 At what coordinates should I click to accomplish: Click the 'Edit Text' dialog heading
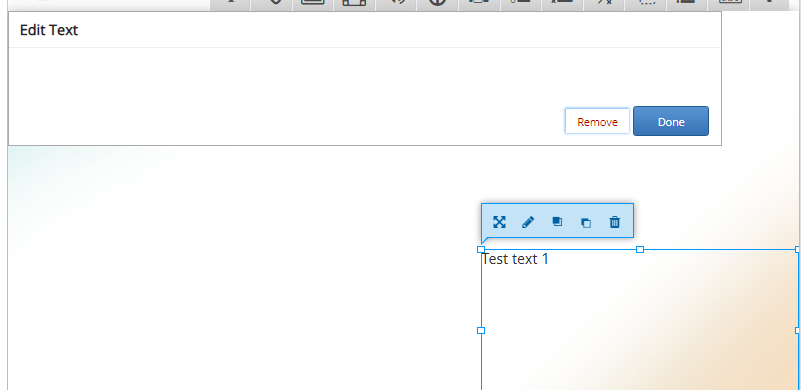49,30
